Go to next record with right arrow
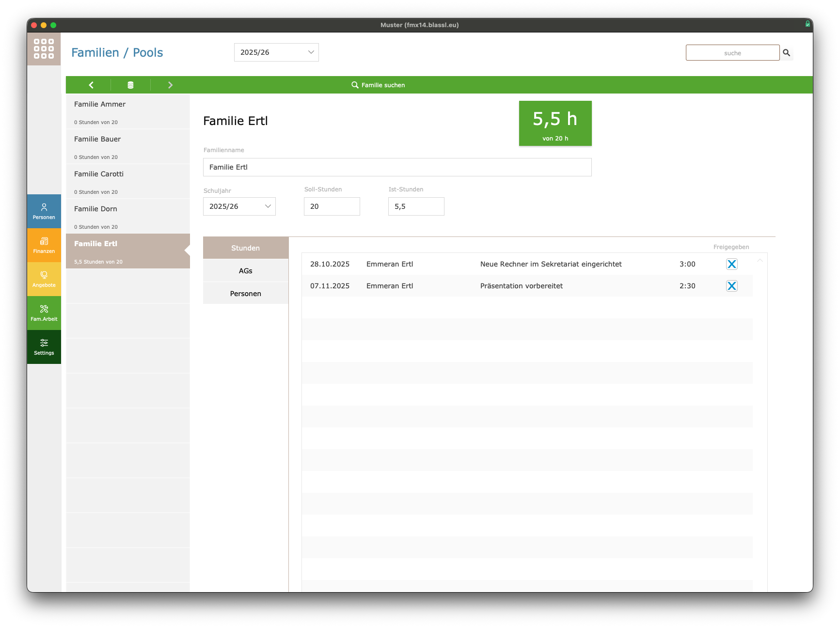 [170, 85]
